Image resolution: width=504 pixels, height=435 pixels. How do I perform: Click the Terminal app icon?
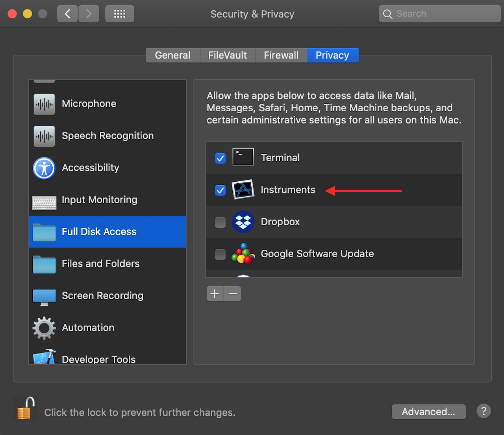[243, 157]
